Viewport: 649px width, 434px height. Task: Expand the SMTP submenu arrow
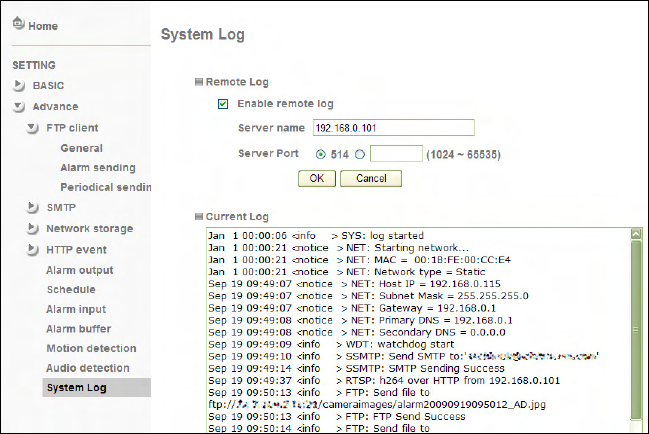[x=33, y=208]
